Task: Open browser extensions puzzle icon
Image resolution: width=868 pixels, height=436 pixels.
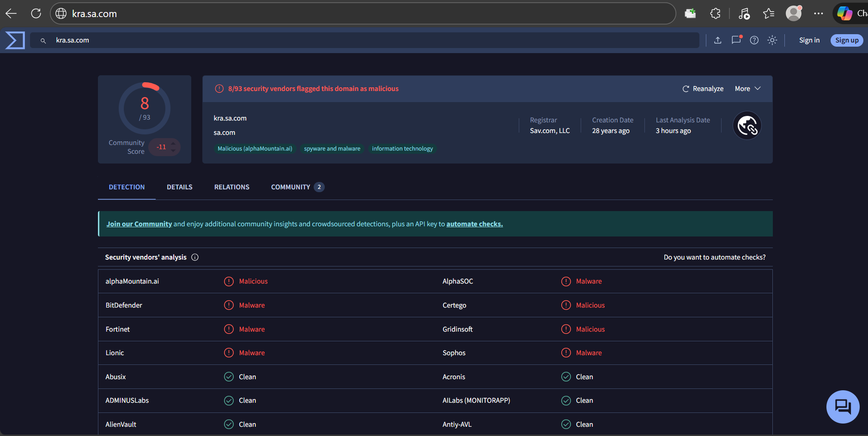Action: [x=715, y=13]
